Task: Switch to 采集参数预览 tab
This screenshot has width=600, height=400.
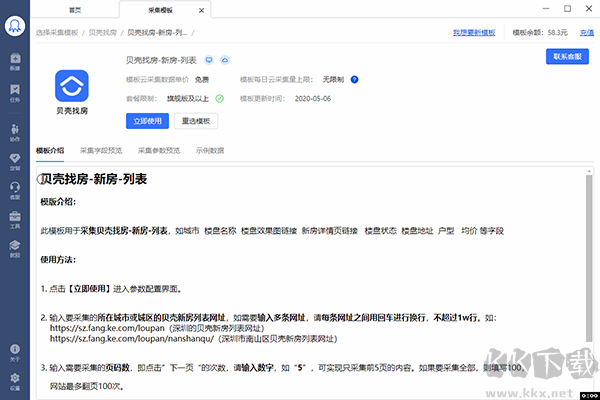Action: (159, 150)
